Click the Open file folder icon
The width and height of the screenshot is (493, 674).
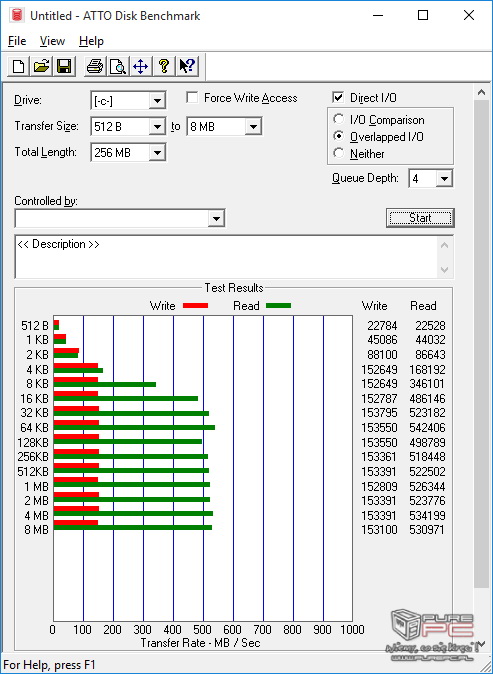coord(41,67)
